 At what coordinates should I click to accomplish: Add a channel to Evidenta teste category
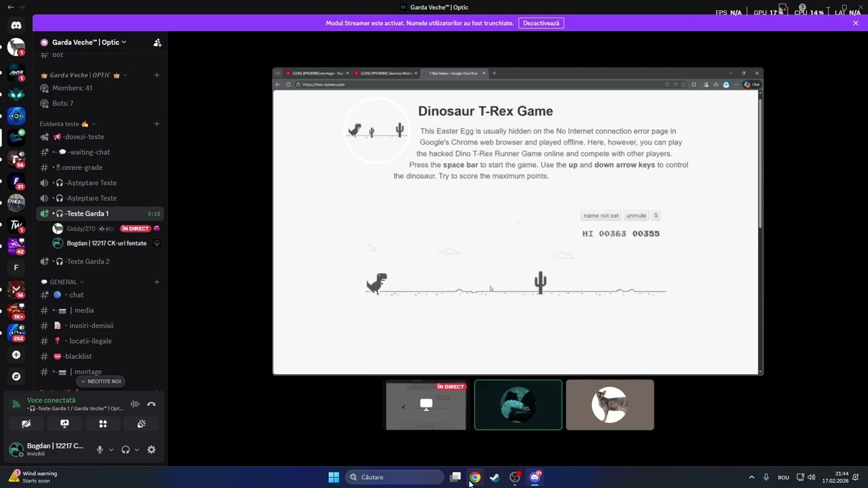[x=157, y=124]
